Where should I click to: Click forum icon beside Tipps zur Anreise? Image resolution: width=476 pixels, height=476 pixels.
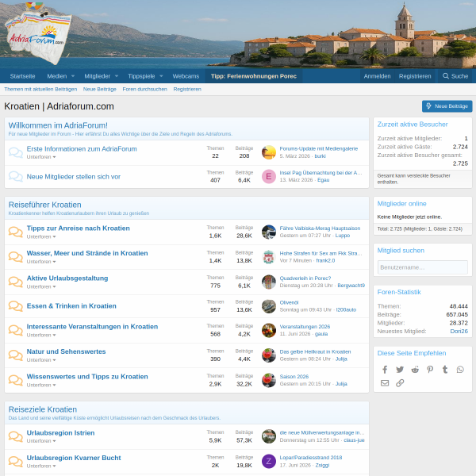pos(16,232)
